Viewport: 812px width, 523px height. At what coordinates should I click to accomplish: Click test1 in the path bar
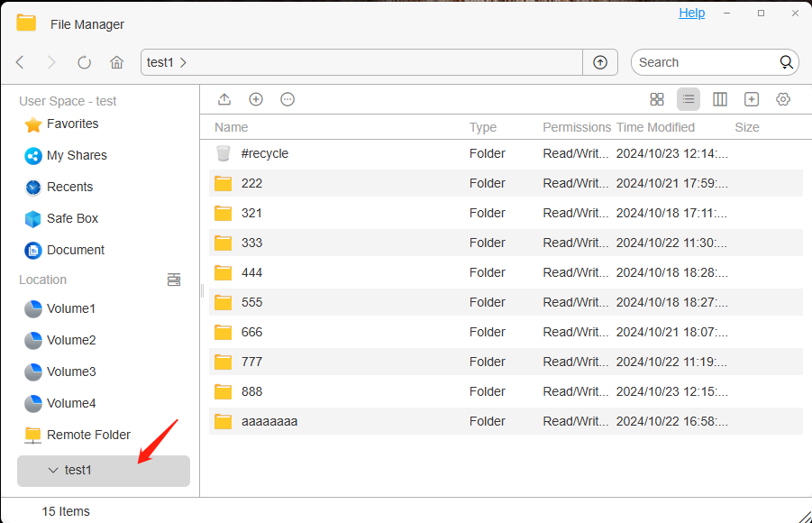pyautogui.click(x=160, y=63)
